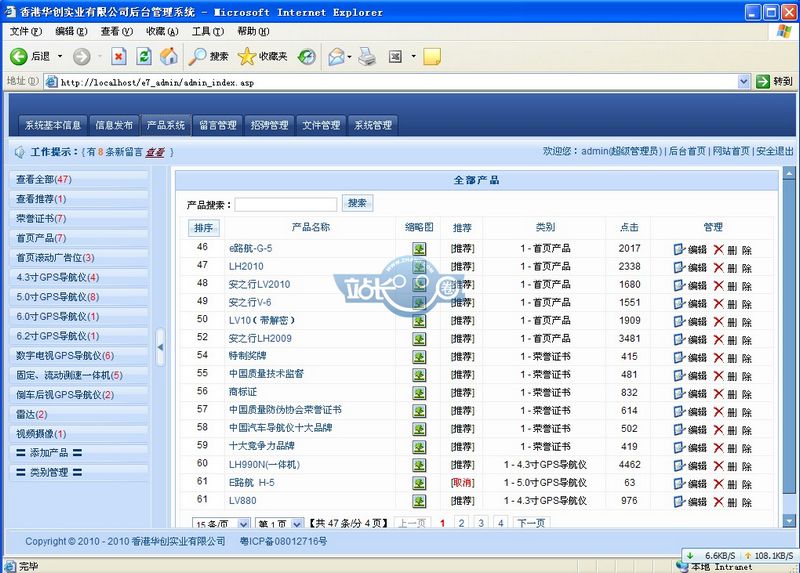The image size is (800, 573).
Task: Click the 产品搜索 text input field
Action: coord(286,205)
